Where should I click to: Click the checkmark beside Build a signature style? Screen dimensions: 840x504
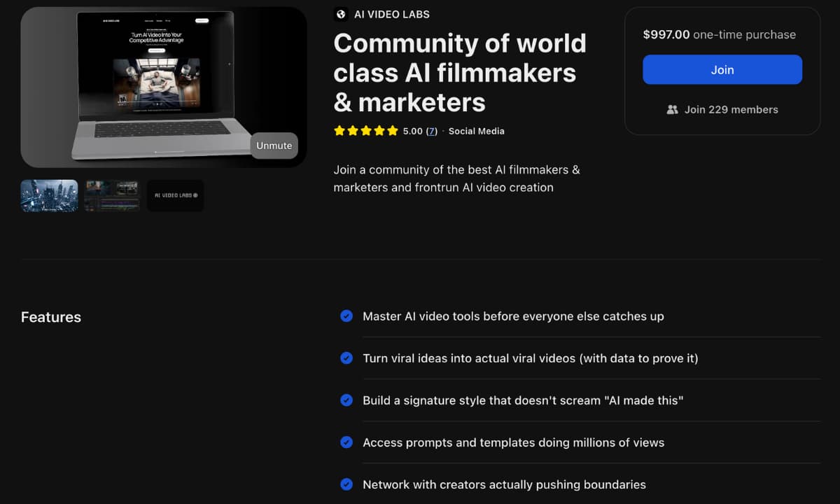pyautogui.click(x=346, y=400)
